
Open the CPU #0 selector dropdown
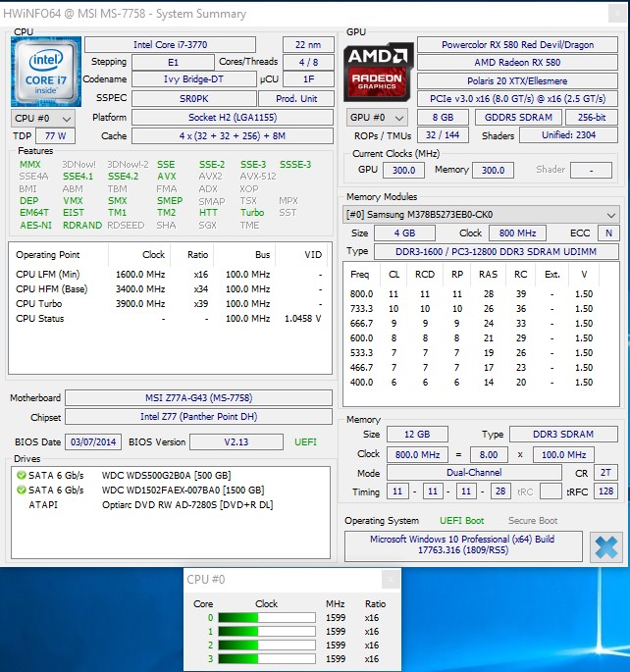click(x=43, y=119)
